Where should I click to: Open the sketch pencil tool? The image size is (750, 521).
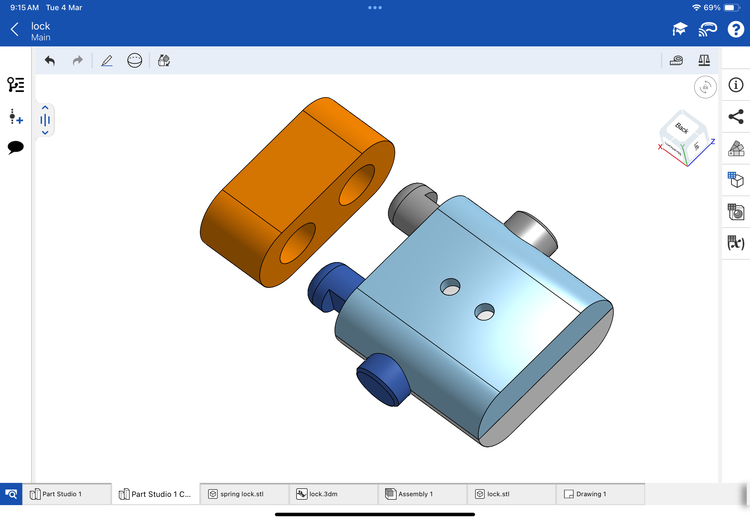click(x=107, y=61)
